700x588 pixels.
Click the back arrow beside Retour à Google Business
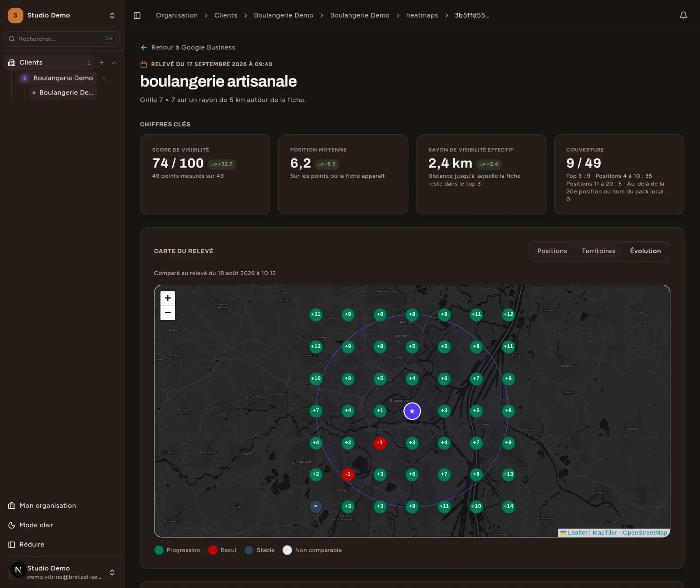pyautogui.click(x=143, y=47)
